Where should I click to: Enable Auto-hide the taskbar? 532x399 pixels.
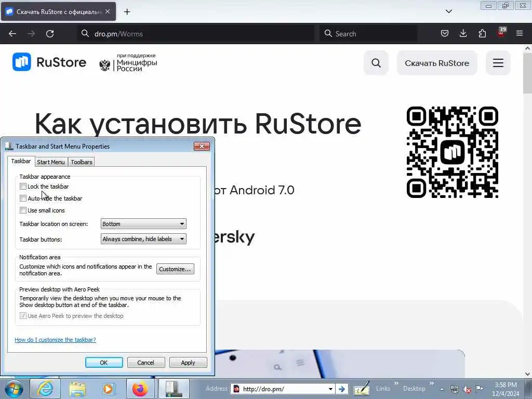[x=23, y=198]
